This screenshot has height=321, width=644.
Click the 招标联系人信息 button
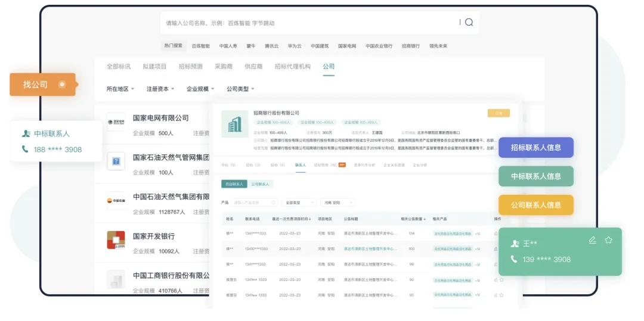pos(535,148)
